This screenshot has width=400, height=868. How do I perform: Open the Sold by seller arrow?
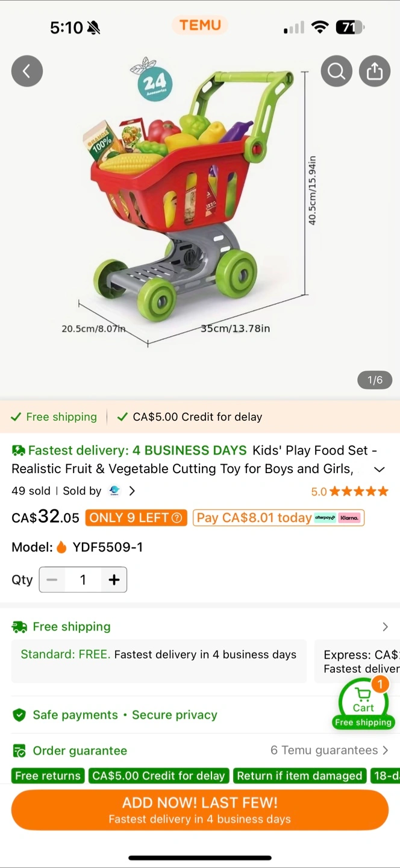[132, 491]
